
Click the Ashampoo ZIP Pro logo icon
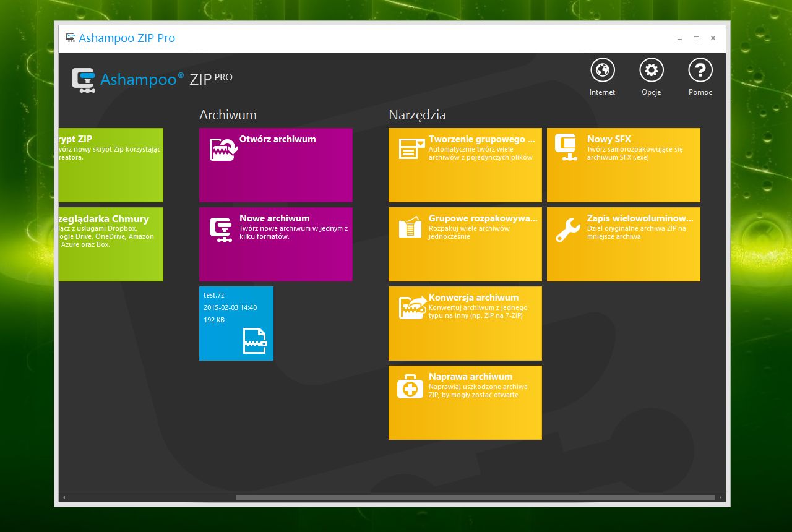[84, 80]
